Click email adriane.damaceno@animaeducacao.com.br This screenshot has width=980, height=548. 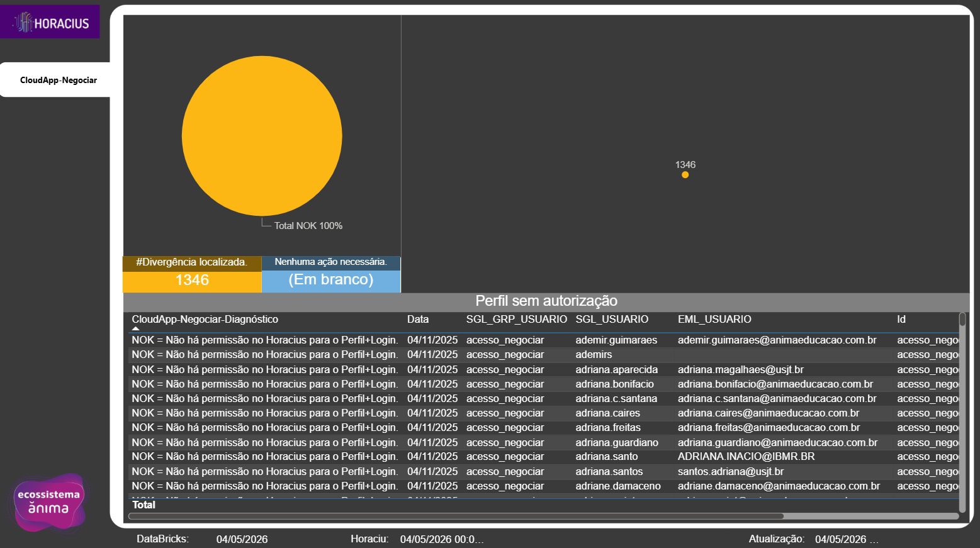(779, 486)
